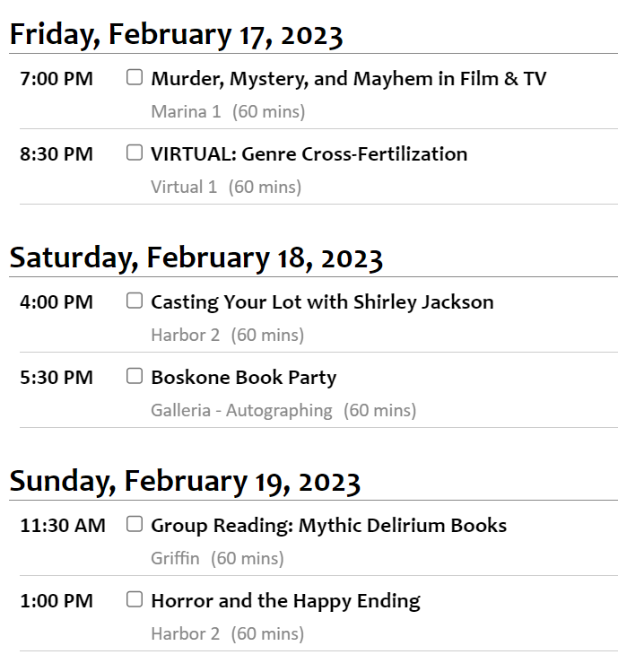Image resolution: width=618 pixels, height=672 pixels.
Task: Toggle the Group Reading: Mythic Delirium checkbox
Action: 135,524
